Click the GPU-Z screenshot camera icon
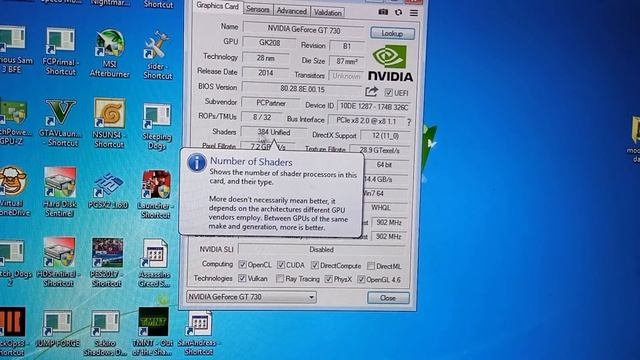Viewport: 640px width, 360px height. (x=383, y=12)
